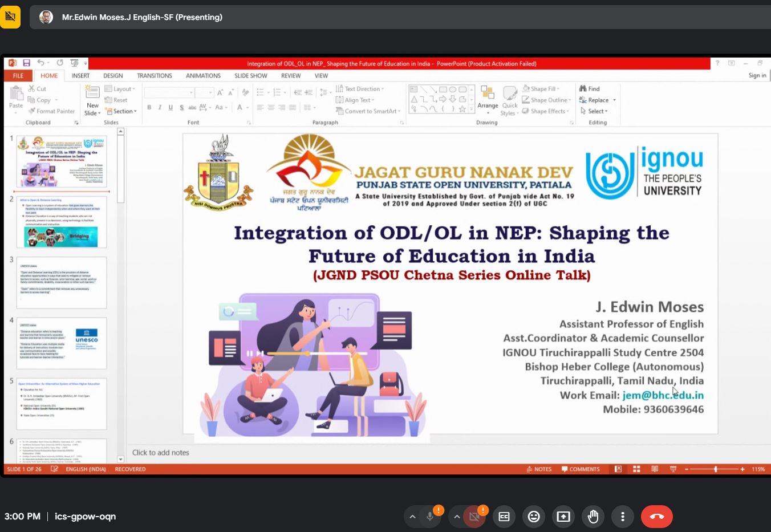Start Slide Show from the status bar icon
Screen dimensions: 771x532
673,469
